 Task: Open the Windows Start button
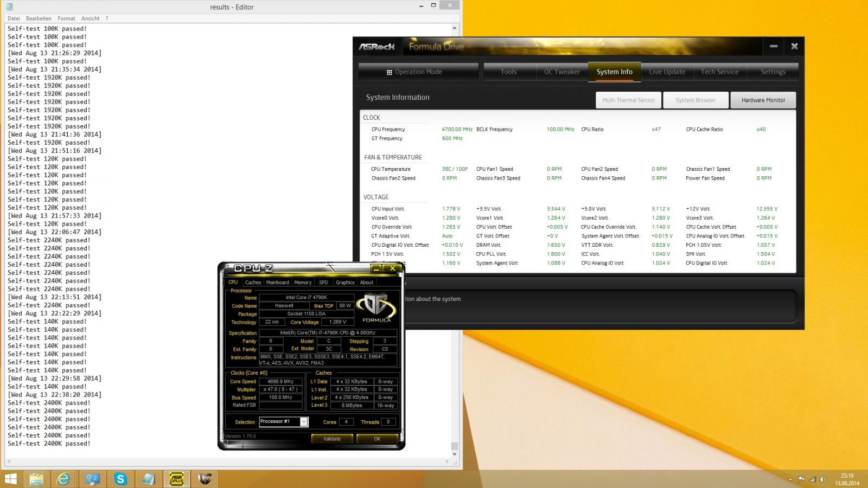10,479
